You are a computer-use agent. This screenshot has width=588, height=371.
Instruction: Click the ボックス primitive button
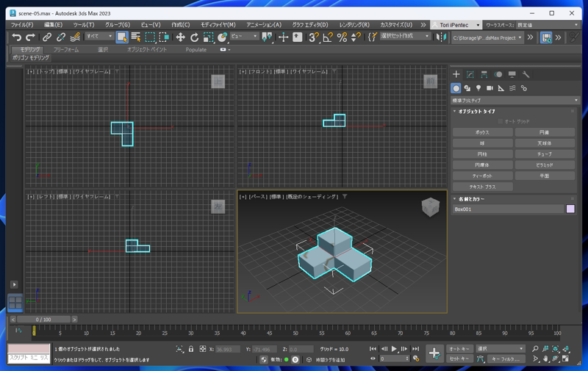pyautogui.click(x=482, y=132)
